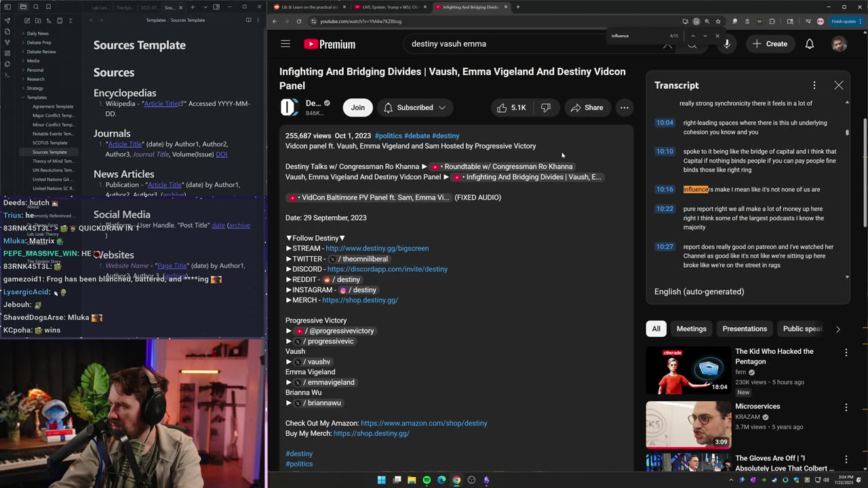Open The Kid Who Hacked Pentagon thumbnail
Viewport: 868px width, 488px height.
688,371
